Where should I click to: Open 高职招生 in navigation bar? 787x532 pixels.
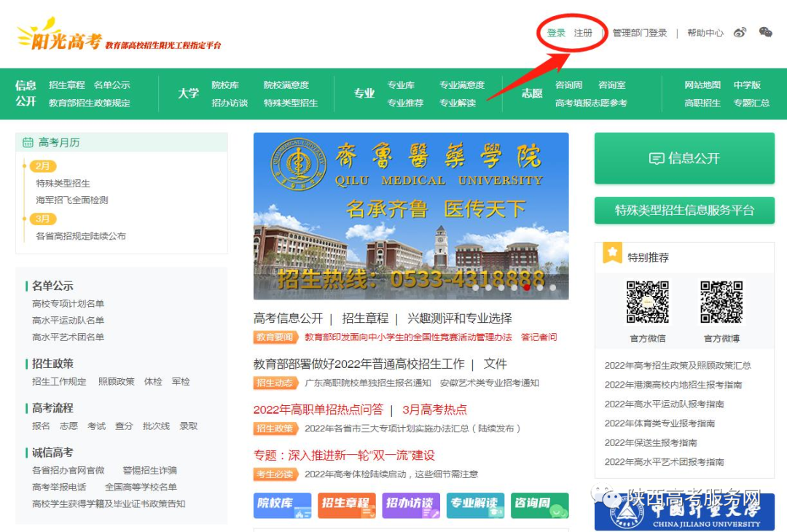point(702,103)
